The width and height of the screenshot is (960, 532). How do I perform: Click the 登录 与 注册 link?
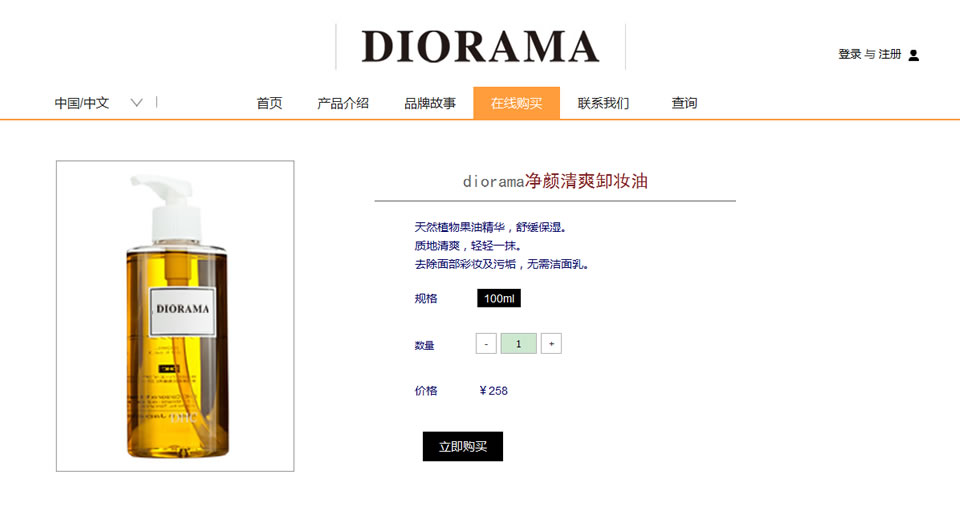pyautogui.click(x=869, y=54)
